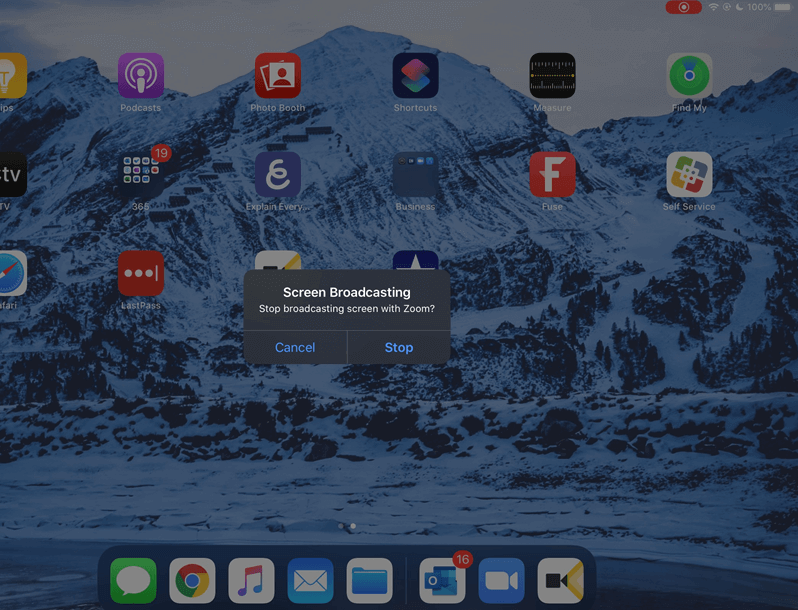Open the Podcasts app

141,75
